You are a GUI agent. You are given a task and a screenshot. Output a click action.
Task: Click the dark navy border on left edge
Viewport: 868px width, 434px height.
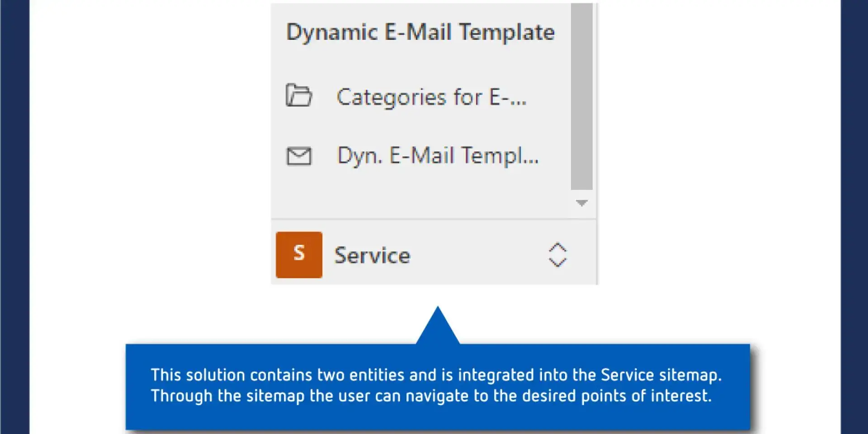pyautogui.click(x=14, y=217)
